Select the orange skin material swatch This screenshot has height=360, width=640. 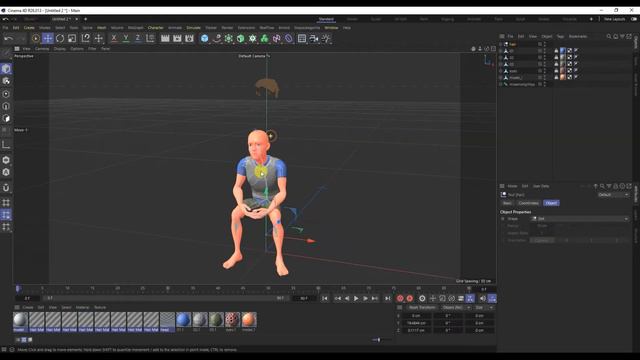pos(249,320)
